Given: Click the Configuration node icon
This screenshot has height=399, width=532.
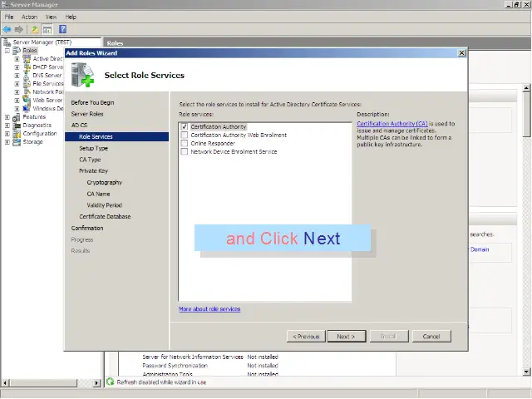Looking at the screenshot, I should [x=17, y=134].
